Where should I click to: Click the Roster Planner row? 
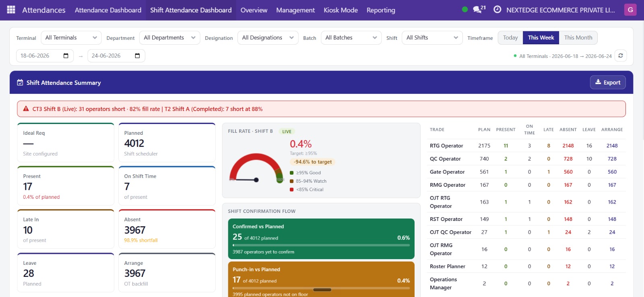[526, 266]
